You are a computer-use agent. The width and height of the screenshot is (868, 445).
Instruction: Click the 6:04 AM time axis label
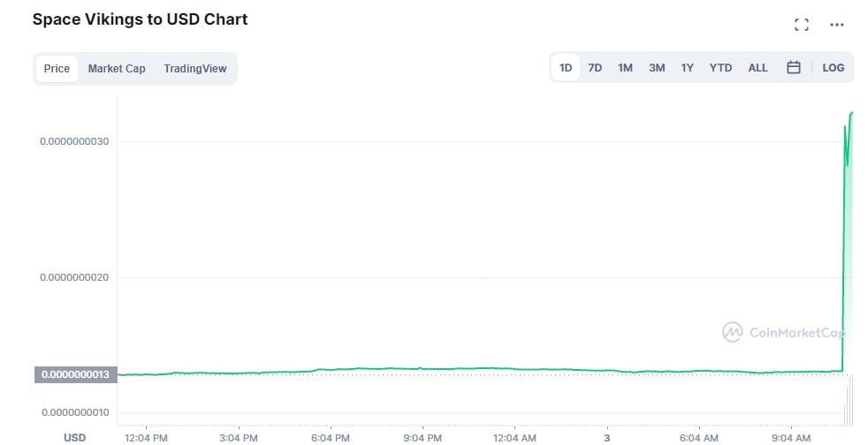pyautogui.click(x=698, y=438)
